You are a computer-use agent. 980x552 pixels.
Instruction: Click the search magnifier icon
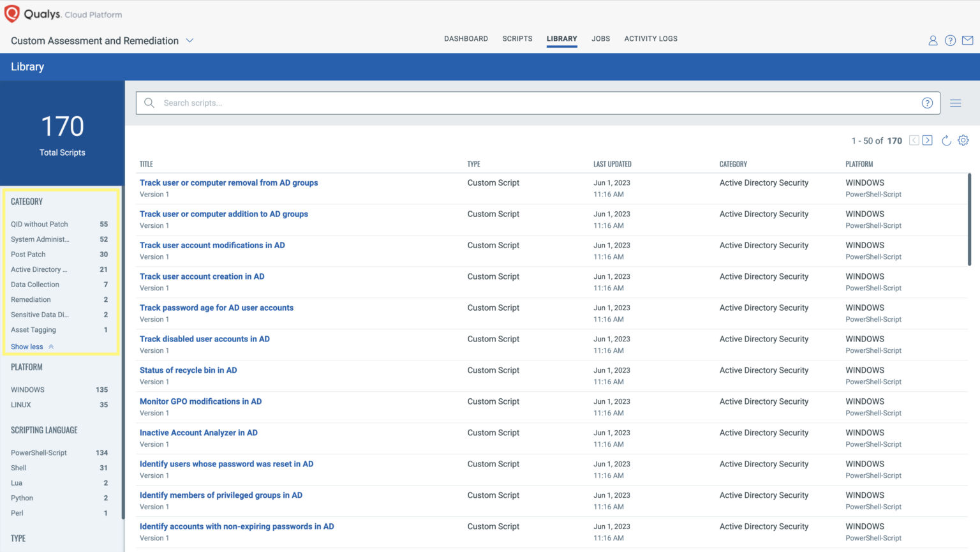click(149, 102)
